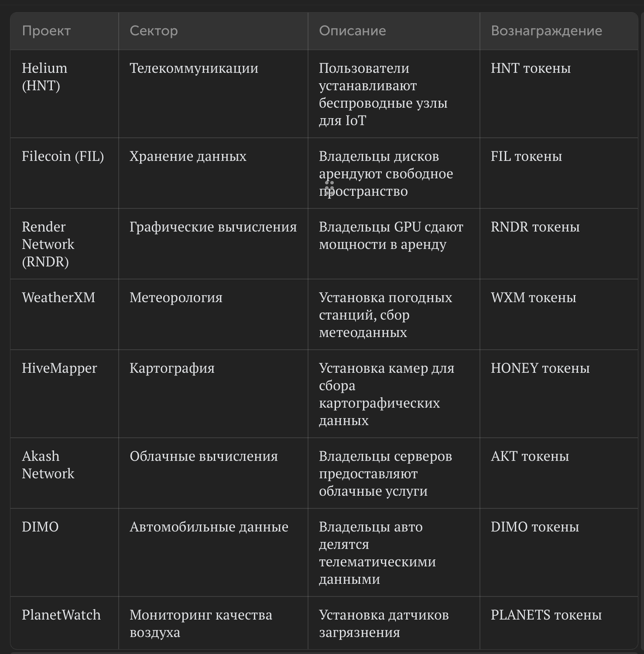Select the Akash Network project cell
The image size is (644, 654).
pyautogui.click(x=48, y=465)
